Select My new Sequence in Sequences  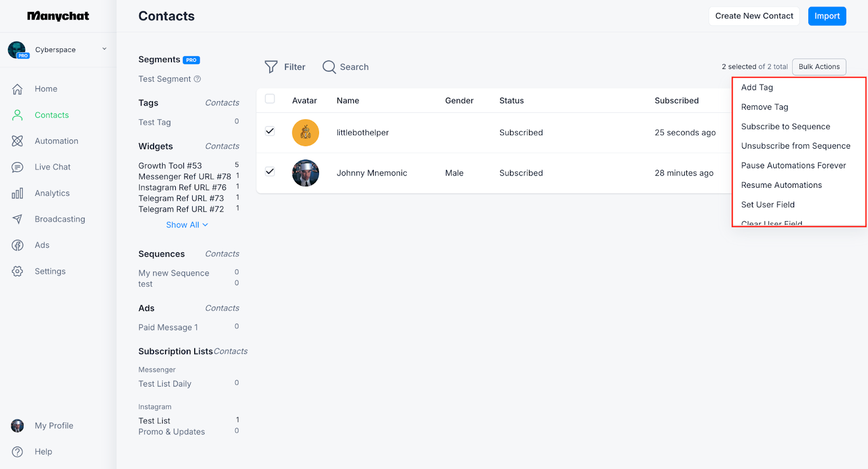pyautogui.click(x=174, y=273)
